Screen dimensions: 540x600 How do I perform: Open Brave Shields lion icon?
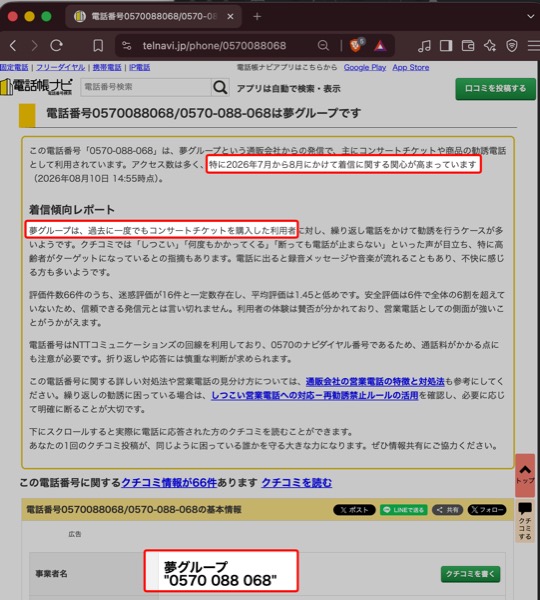(356, 46)
